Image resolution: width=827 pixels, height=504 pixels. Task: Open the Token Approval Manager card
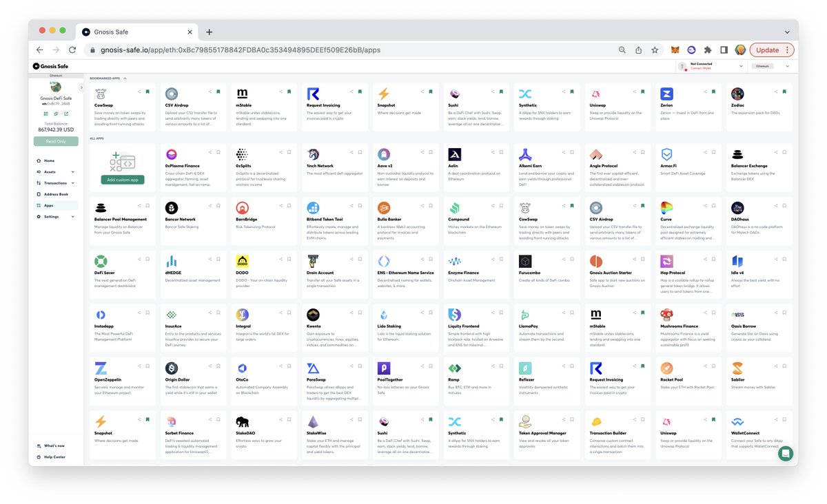[x=547, y=436]
